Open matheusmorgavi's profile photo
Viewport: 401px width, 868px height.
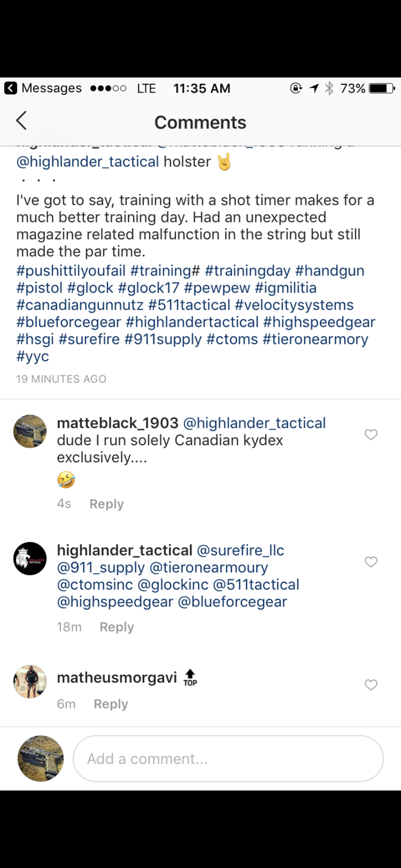coord(30,682)
